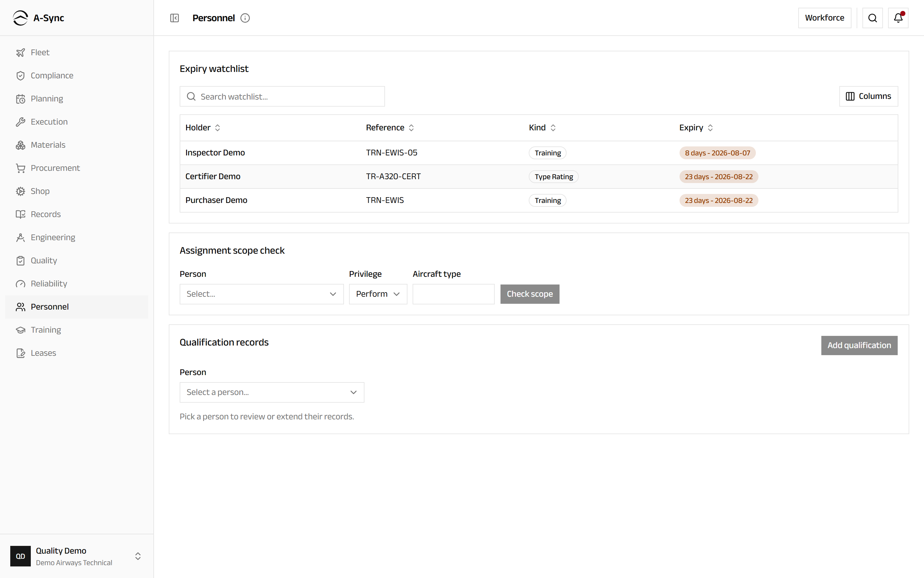Click the Materials icon in sidebar
This screenshot has height=578, width=924.
(x=21, y=145)
